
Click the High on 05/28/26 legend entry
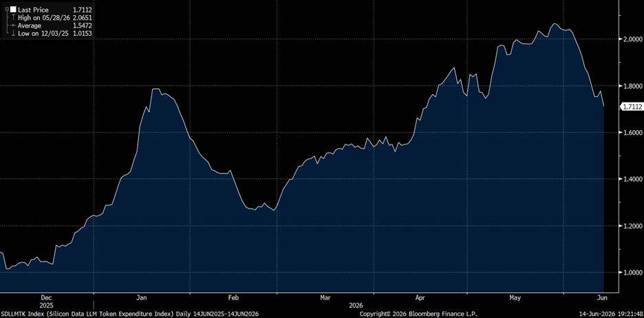[x=55, y=18]
